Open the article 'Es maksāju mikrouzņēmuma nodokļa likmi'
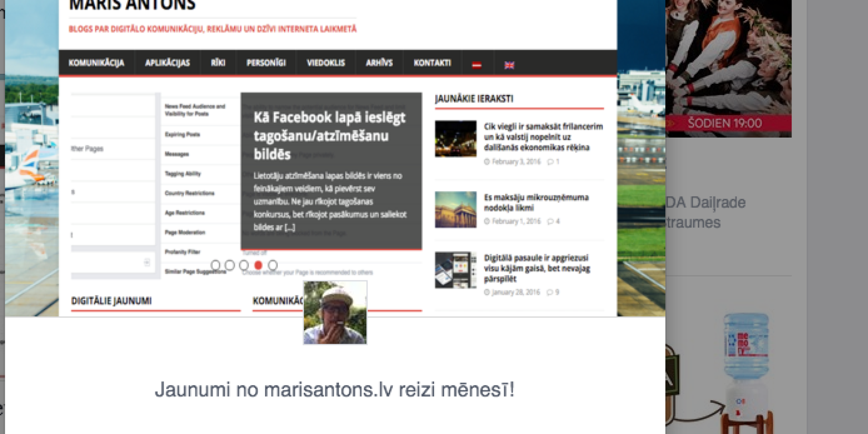This screenshot has height=434, width=868. [536, 202]
